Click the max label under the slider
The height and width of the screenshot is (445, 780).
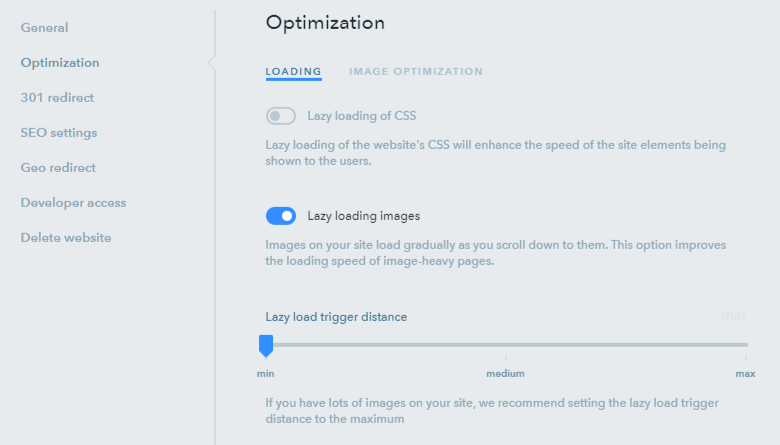coord(745,373)
